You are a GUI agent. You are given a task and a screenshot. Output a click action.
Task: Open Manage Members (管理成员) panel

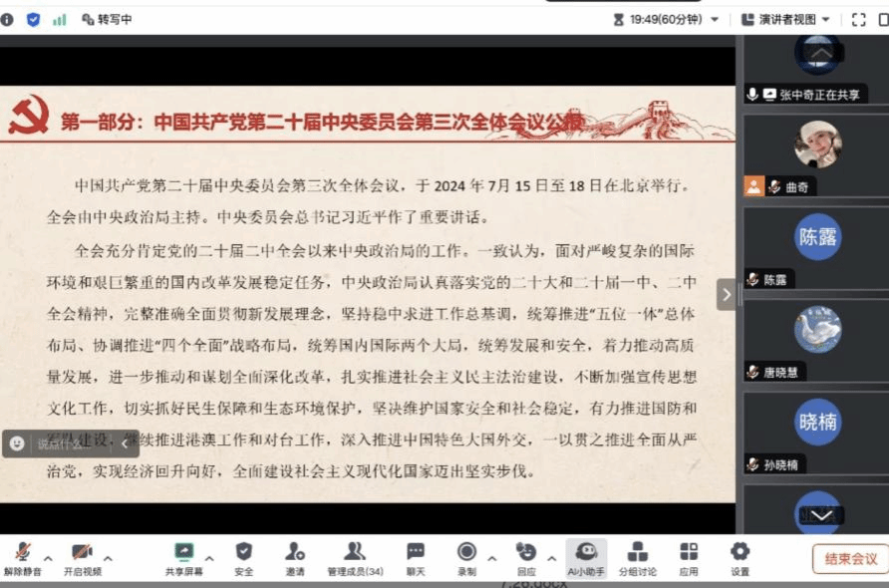coord(355,556)
